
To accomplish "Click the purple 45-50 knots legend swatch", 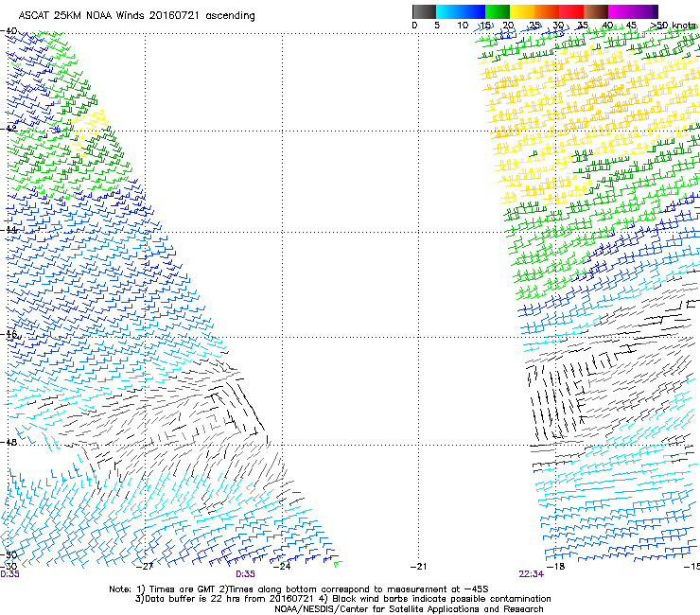I will pos(645,11).
